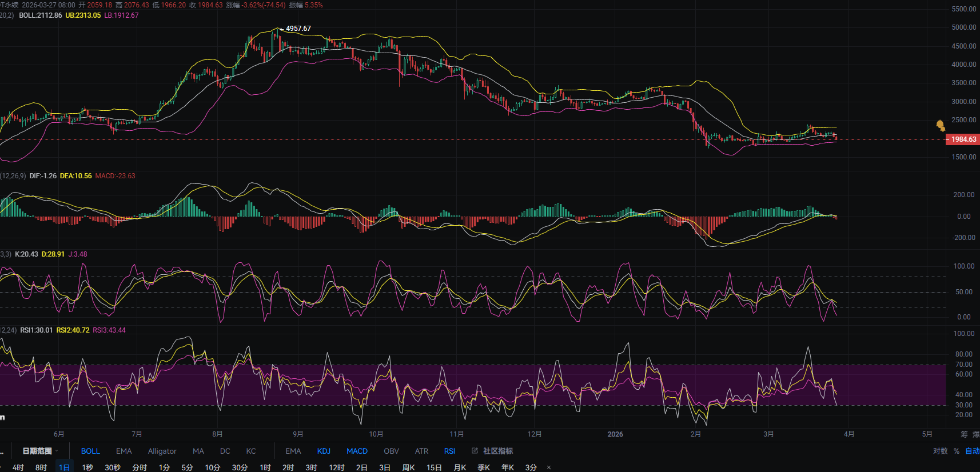Switch to 周K weekly candles
This screenshot has height=472, width=980.
[x=408, y=467]
